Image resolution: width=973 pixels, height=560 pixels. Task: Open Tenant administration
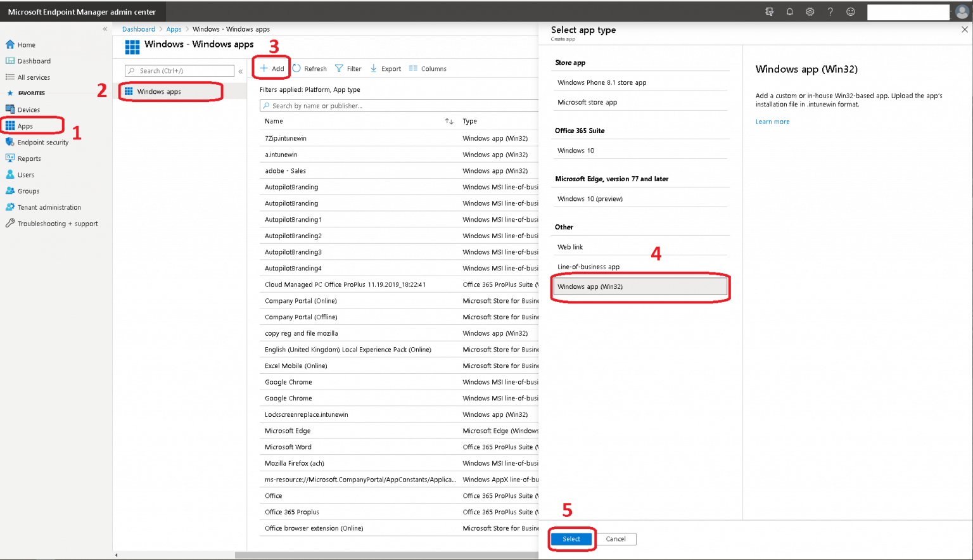[48, 207]
